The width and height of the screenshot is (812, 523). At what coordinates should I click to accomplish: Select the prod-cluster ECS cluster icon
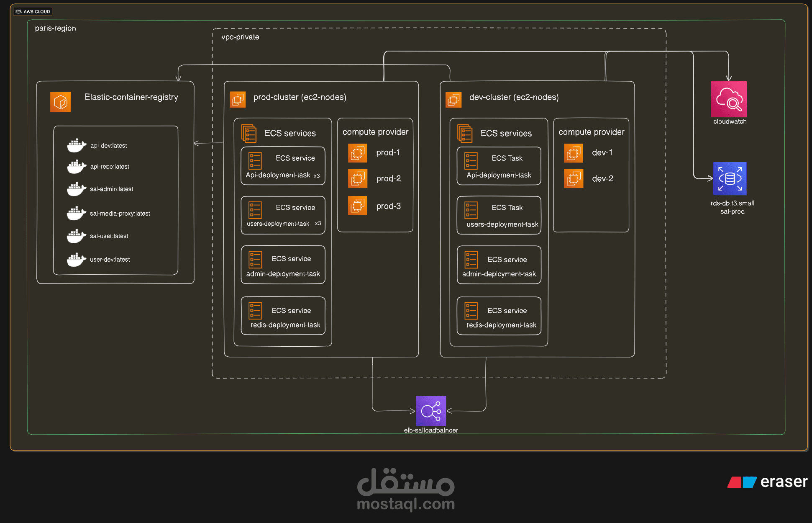(x=238, y=100)
